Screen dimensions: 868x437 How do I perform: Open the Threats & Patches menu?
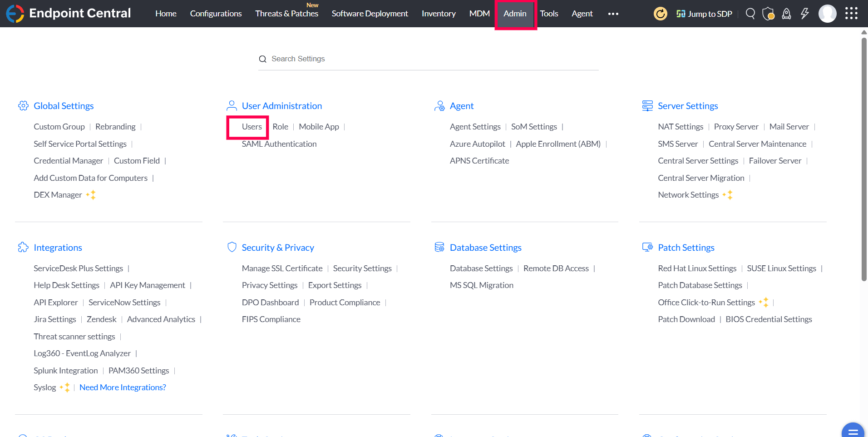click(x=286, y=14)
